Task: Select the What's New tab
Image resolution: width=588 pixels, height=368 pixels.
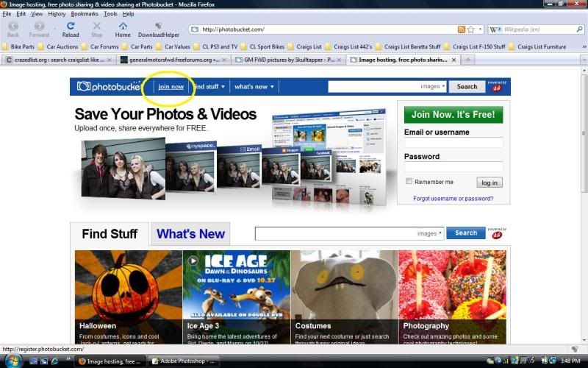Action: (190, 234)
